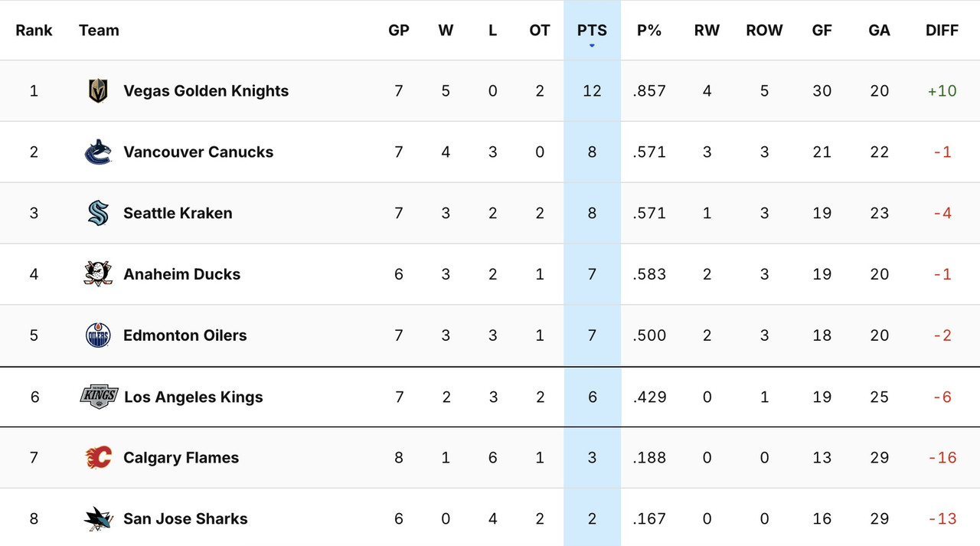
Task: Select the Team column header
Action: [x=99, y=31]
